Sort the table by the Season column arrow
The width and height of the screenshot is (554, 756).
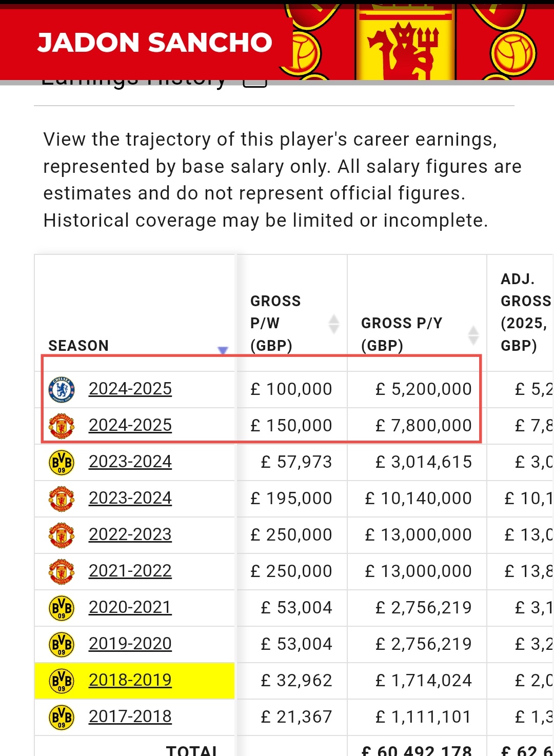[x=223, y=350]
